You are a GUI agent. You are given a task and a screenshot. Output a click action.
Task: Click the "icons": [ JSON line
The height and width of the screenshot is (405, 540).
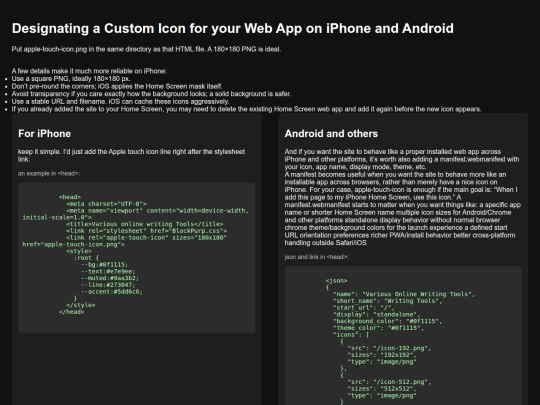click(351, 335)
